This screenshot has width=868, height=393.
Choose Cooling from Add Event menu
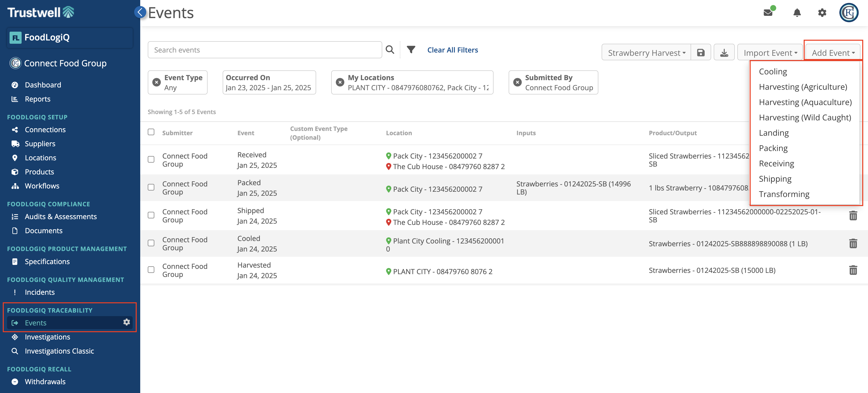tap(773, 71)
